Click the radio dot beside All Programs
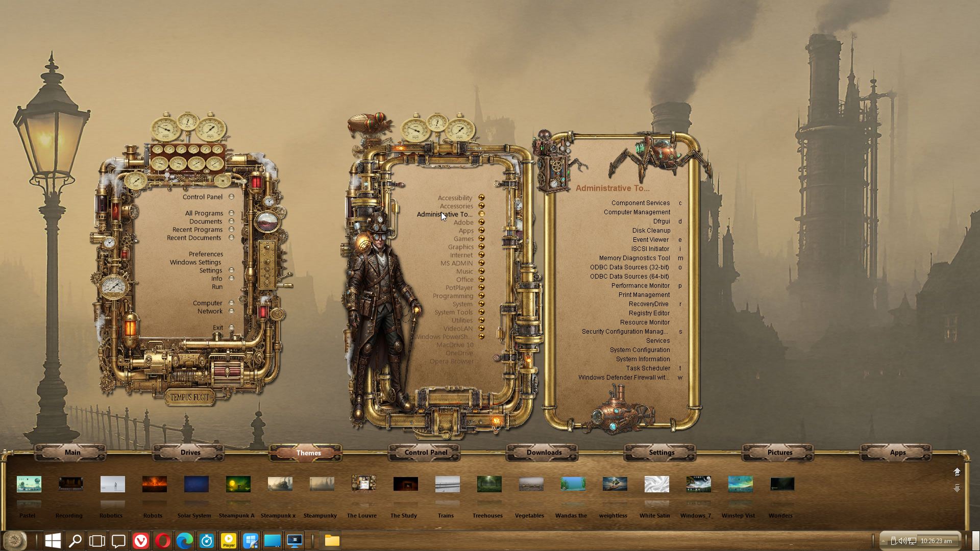980x551 pixels. coord(231,213)
